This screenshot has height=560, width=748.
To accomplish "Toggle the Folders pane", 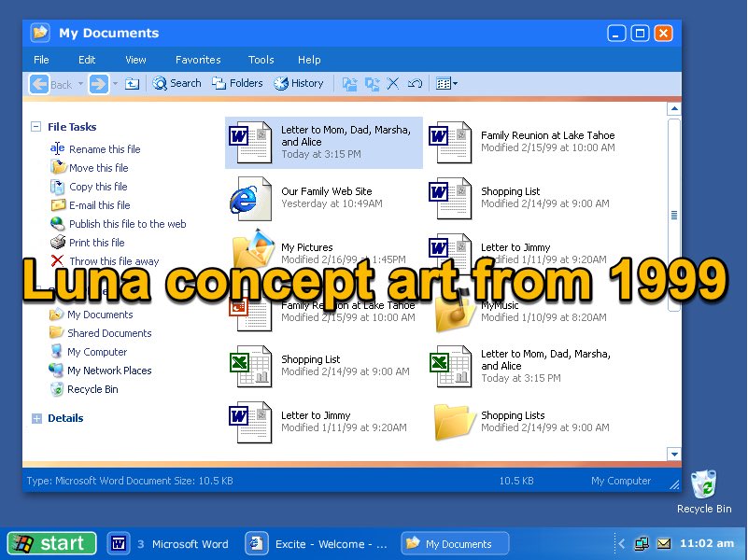I will 236,83.
